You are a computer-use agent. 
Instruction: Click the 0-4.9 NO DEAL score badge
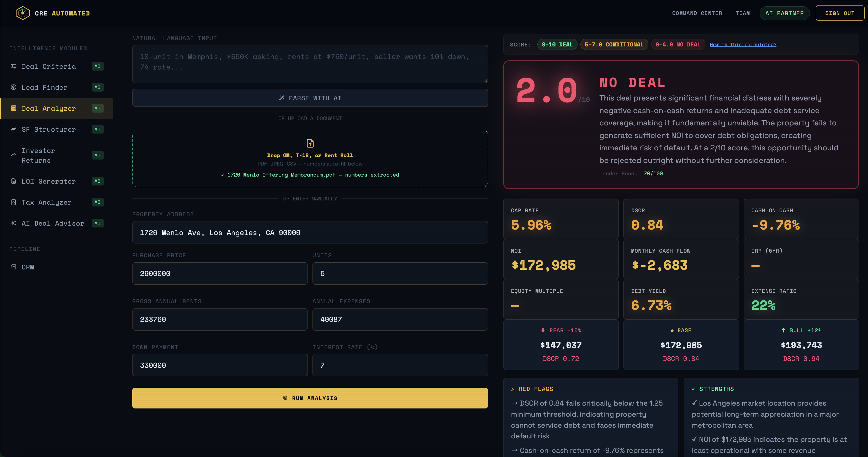pyautogui.click(x=678, y=44)
